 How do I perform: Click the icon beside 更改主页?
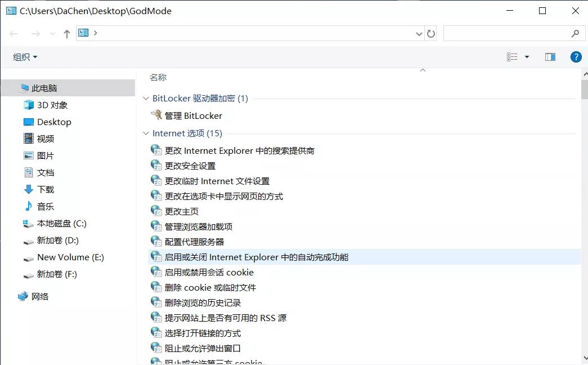pos(156,211)
